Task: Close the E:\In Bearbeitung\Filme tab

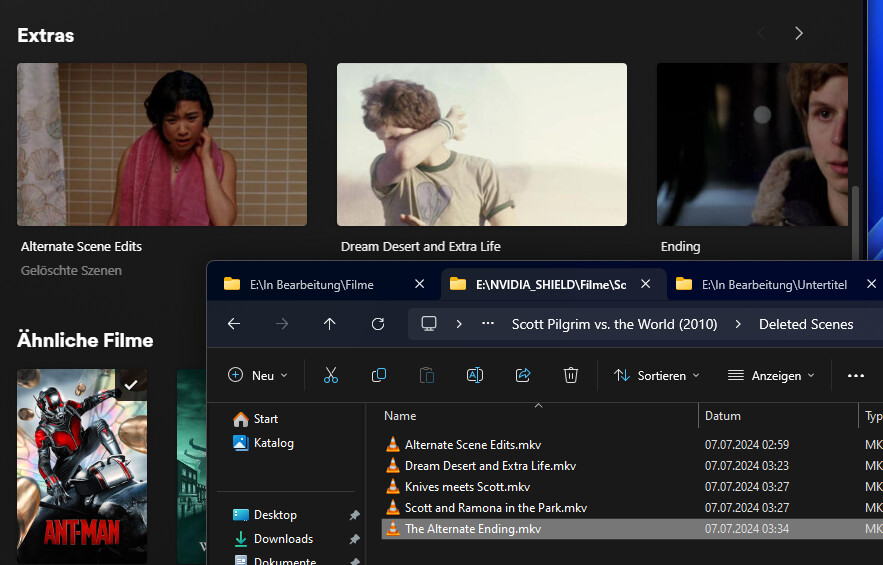Action: pyautogui.click(x=420, y=284)
